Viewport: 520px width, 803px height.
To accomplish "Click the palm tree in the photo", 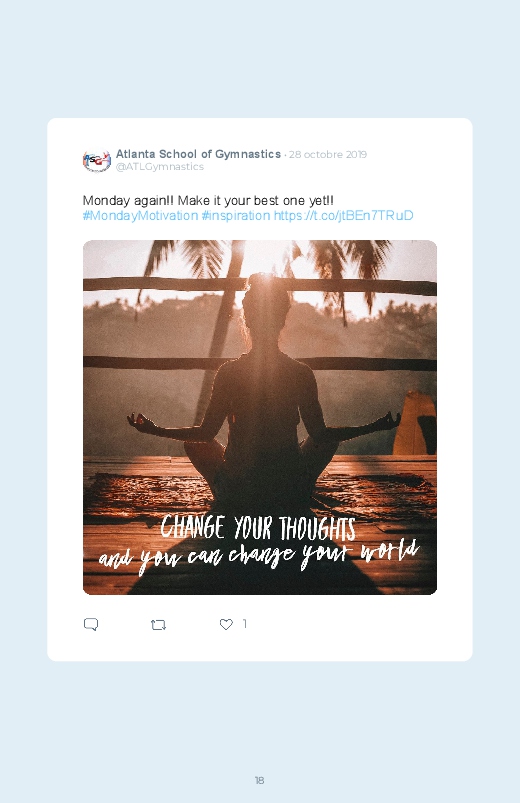I will click(x=205, y=307).
